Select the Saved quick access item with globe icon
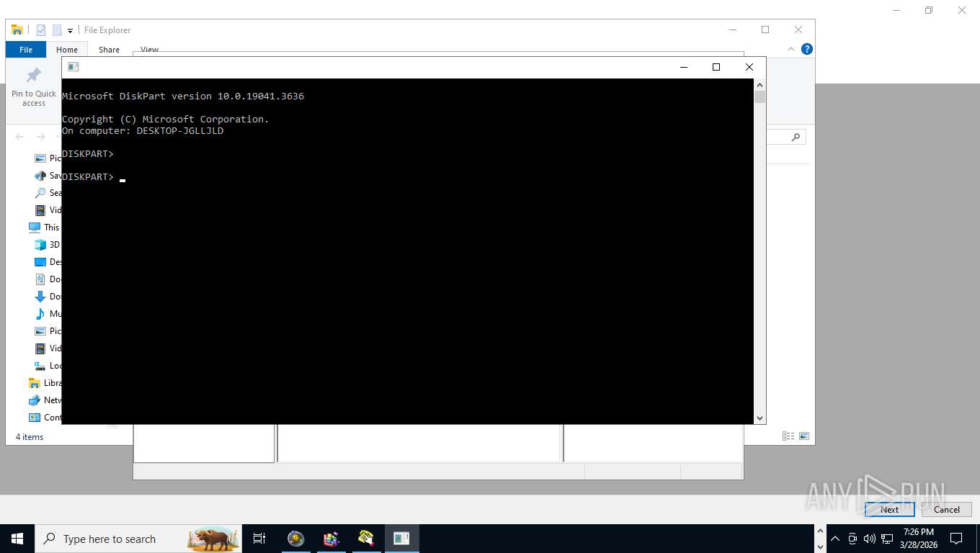This screenshot has width=980, height=553. click(x=48, y=176)
